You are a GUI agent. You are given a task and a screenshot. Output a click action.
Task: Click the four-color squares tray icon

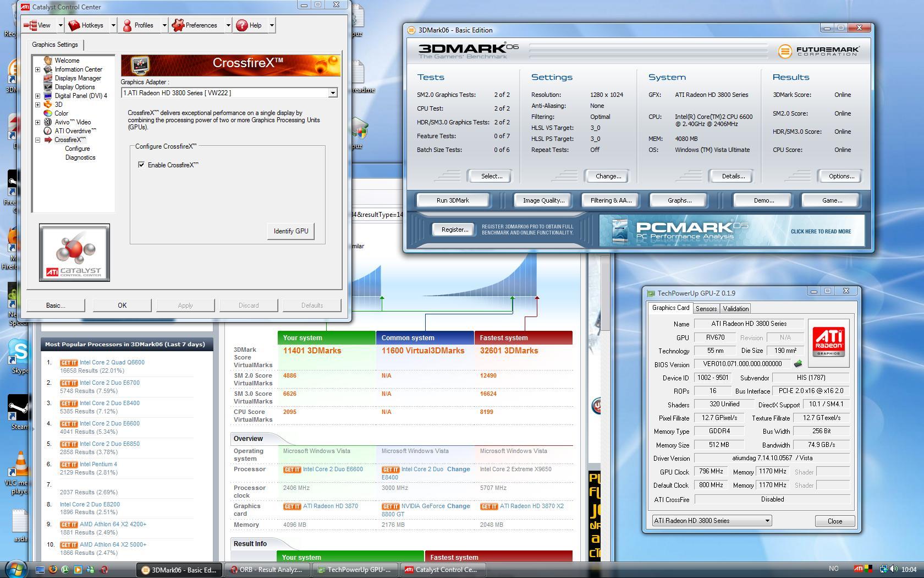[868, 569]
